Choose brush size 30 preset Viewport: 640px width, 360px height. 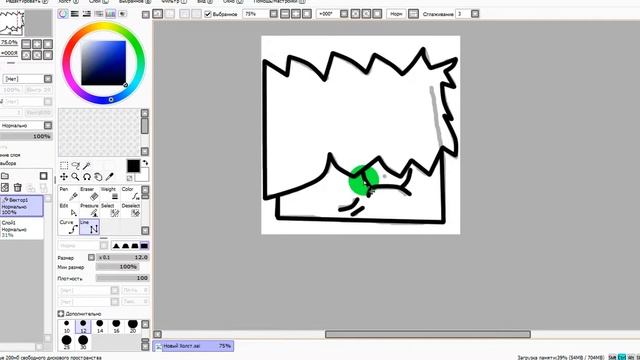tap(83, 342)
